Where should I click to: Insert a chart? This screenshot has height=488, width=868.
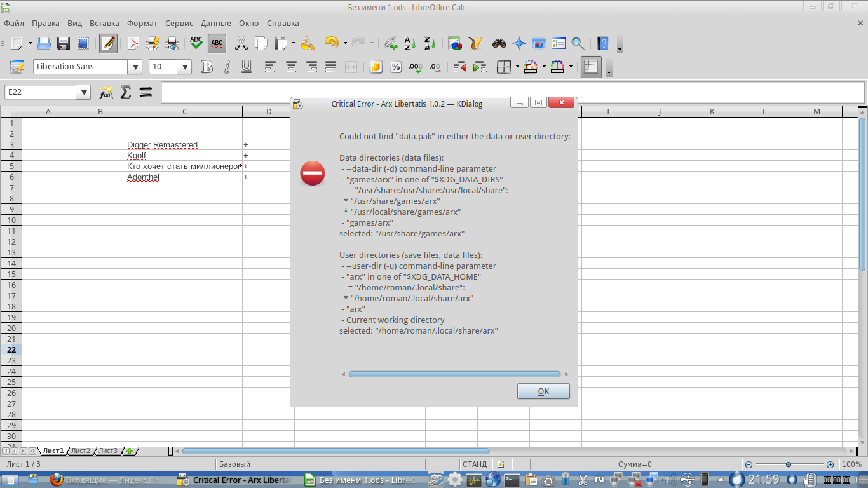click(x=455, y=43)
